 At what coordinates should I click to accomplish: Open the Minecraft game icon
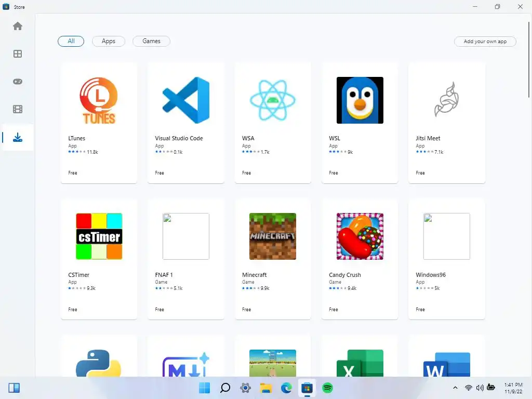[x=273, y=236]
